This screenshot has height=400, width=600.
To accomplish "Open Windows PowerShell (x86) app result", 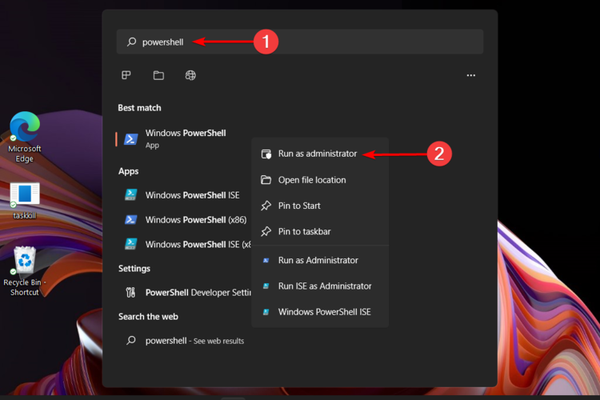I will (195, 219).
